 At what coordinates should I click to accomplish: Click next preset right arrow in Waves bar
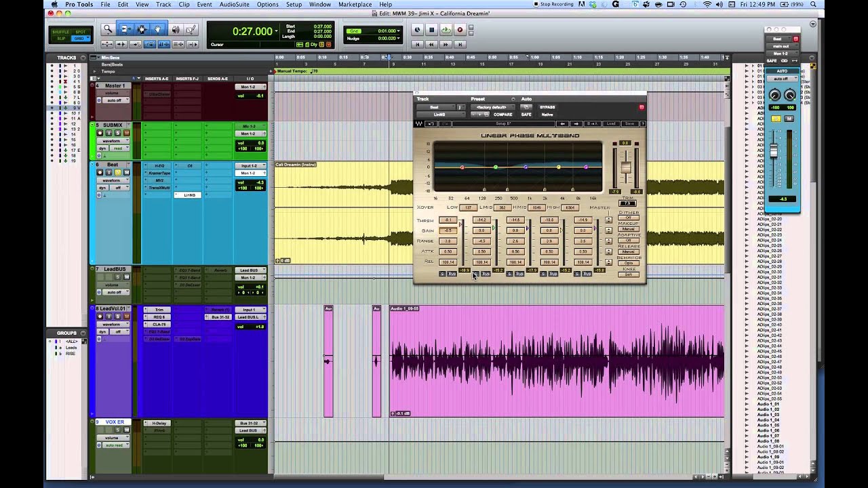click(x=576, y=123)
